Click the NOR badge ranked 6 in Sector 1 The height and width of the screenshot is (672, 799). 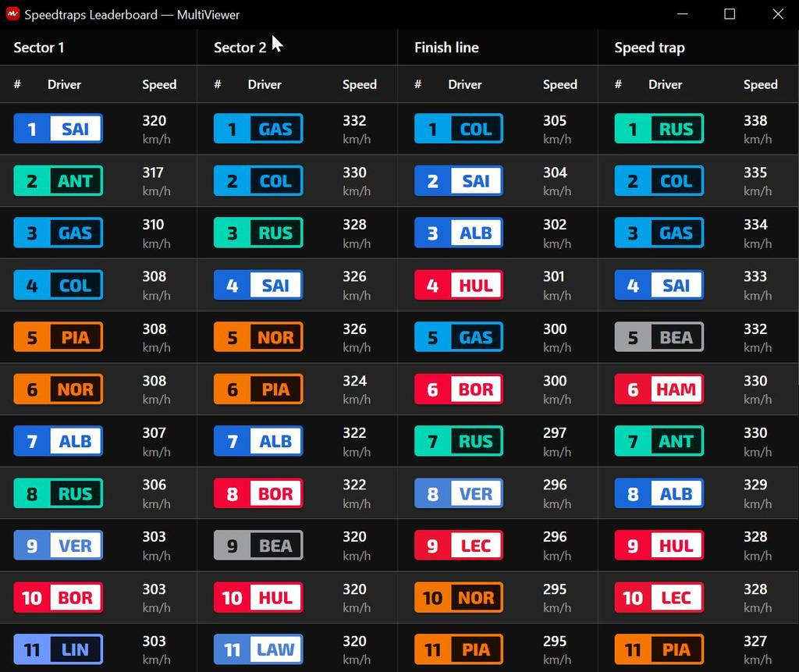(58, 389)
